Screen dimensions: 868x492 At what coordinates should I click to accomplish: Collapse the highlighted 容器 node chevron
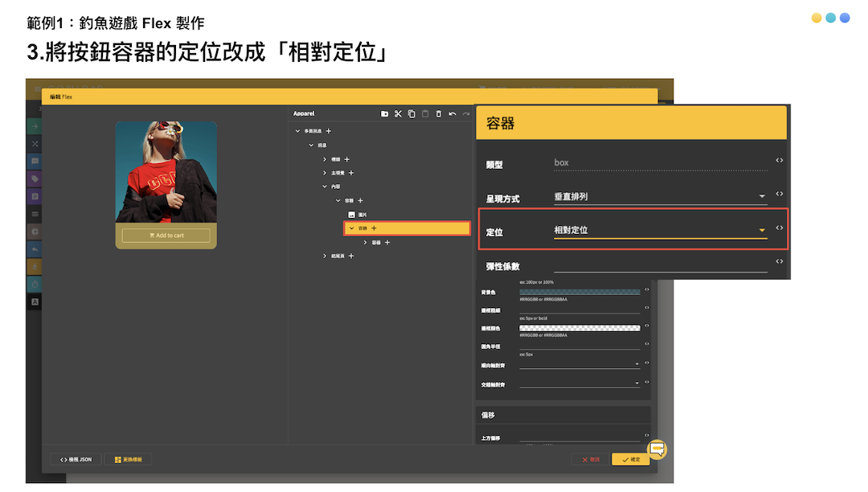(351, 228)
